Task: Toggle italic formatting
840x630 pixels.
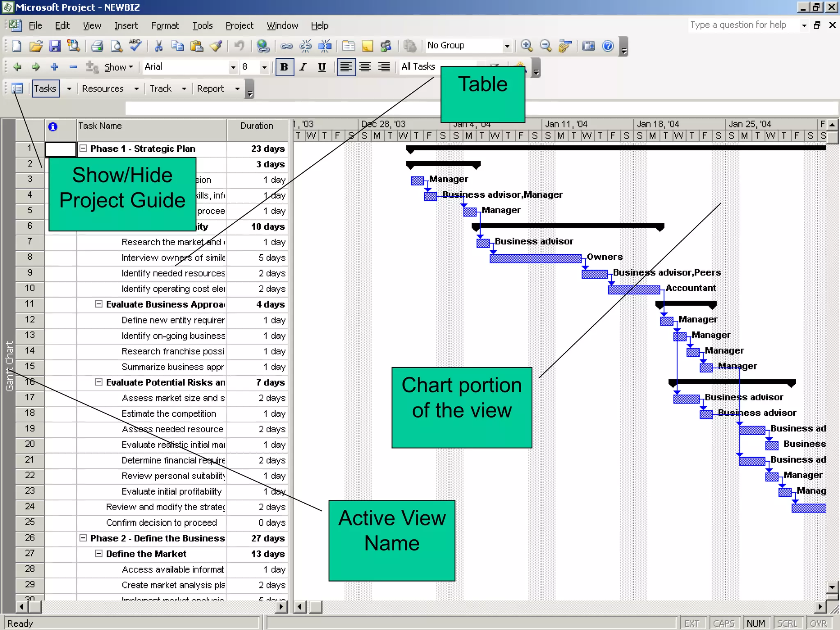Action: 303,67
